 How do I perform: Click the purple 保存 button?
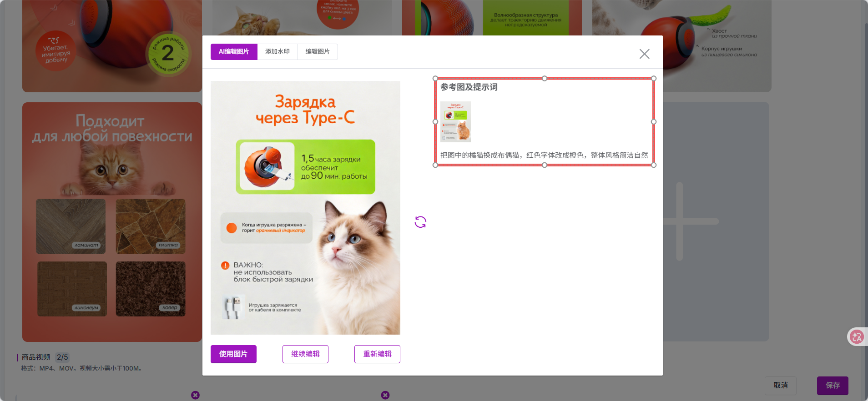[x=832, y=386]
